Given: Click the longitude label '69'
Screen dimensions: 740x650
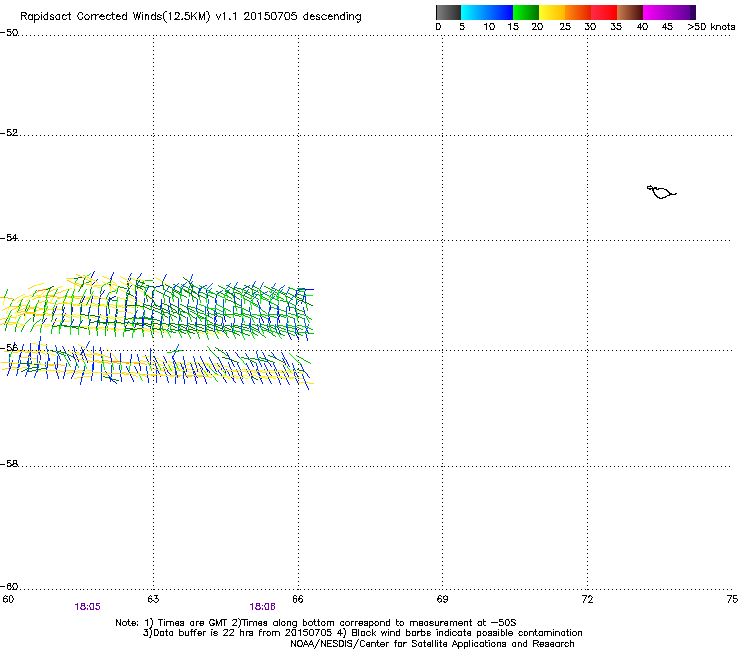Looking at the screenshot, I should pos(442,599).
